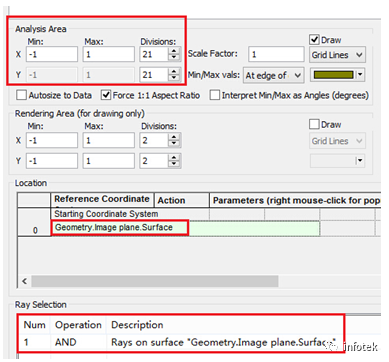Click Rendering Area Y Min field
The height and width of the screenshot is (362, 389).
tap(52, 161)
